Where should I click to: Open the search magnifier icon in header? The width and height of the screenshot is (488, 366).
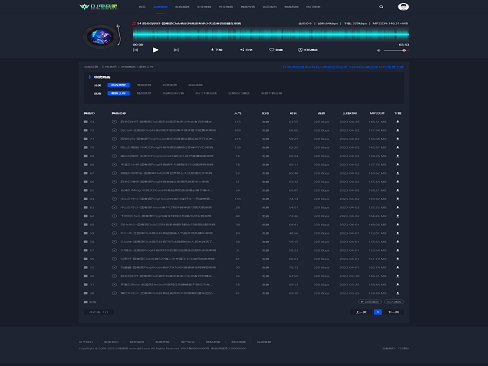tap(381, 7)
